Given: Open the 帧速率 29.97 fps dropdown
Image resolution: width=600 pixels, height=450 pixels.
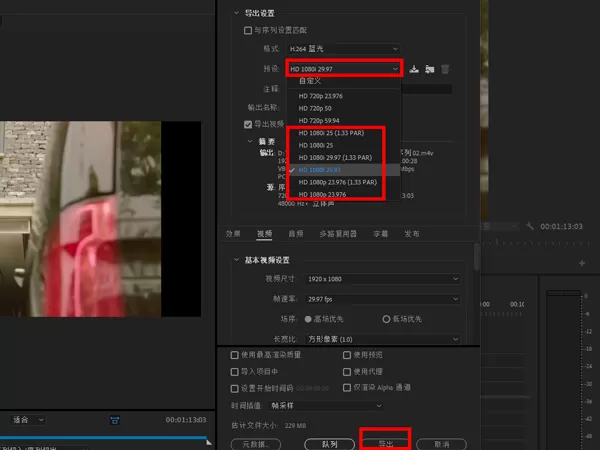Looking at the screenshot, I should pos(383,299).
